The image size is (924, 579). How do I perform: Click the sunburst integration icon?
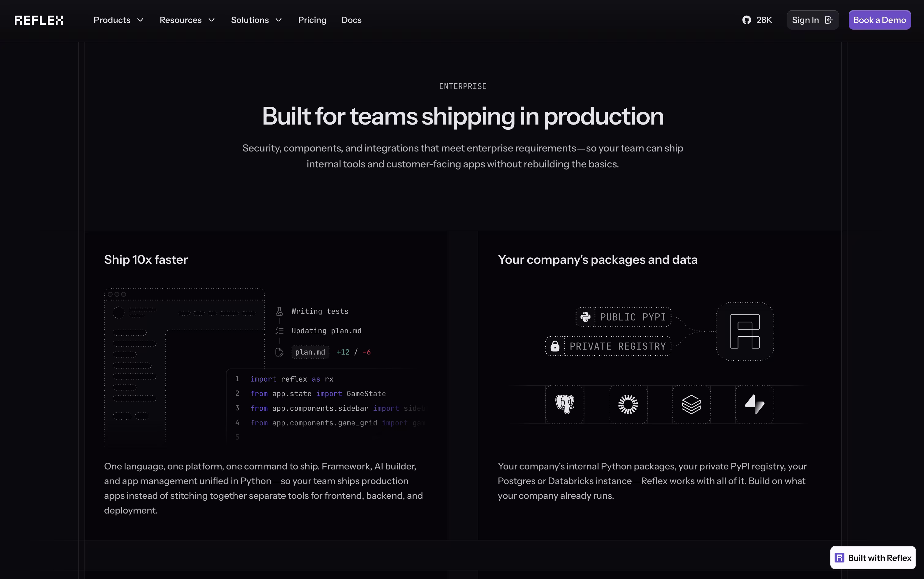coord(628,404)
